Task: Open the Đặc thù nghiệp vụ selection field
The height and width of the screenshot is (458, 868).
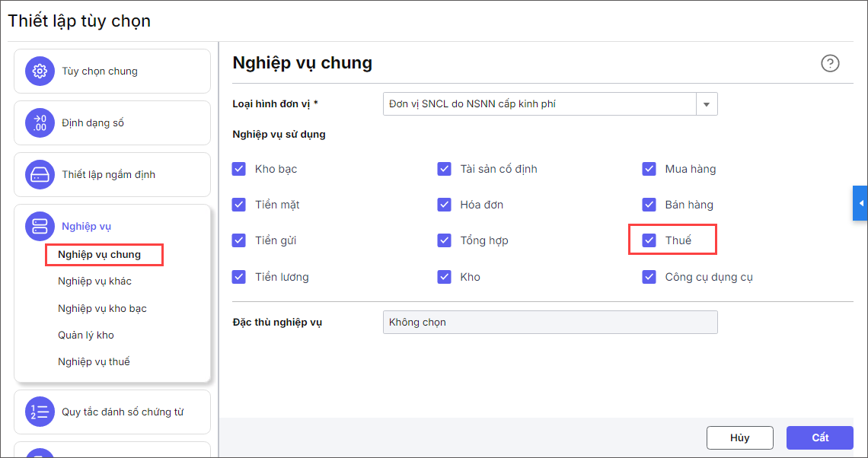Action: coord(550,323)
